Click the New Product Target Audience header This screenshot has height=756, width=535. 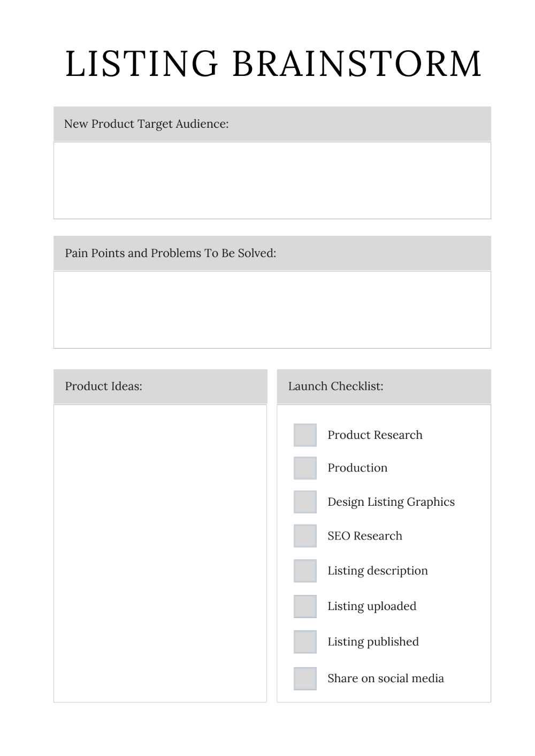pyautogui.click(x=272, y=124)
